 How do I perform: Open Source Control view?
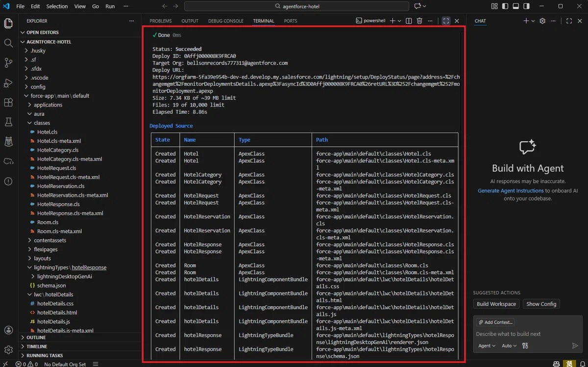8,63
